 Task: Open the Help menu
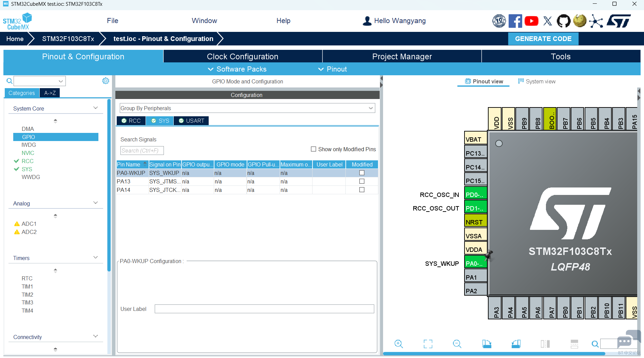point(283,21)
